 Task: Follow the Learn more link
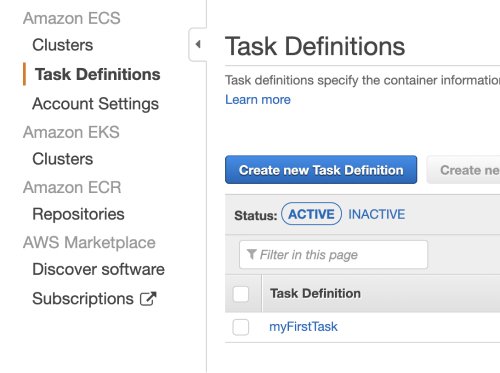(258, 100)
